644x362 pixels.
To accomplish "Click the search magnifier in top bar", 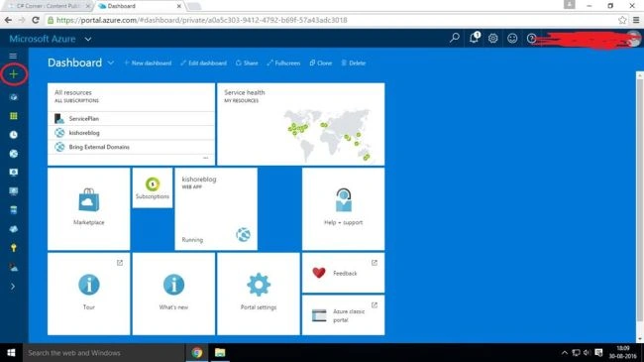I will 454,39.
